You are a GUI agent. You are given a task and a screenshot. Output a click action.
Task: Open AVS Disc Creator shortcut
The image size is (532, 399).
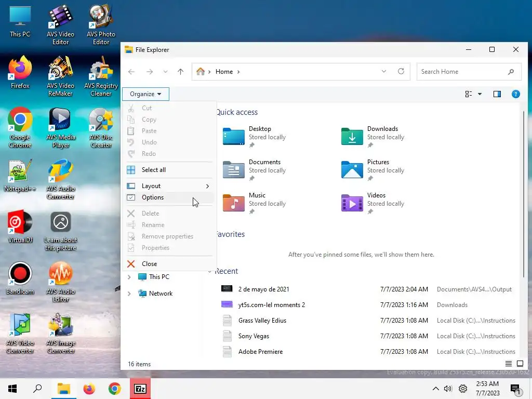pos(101,128)
